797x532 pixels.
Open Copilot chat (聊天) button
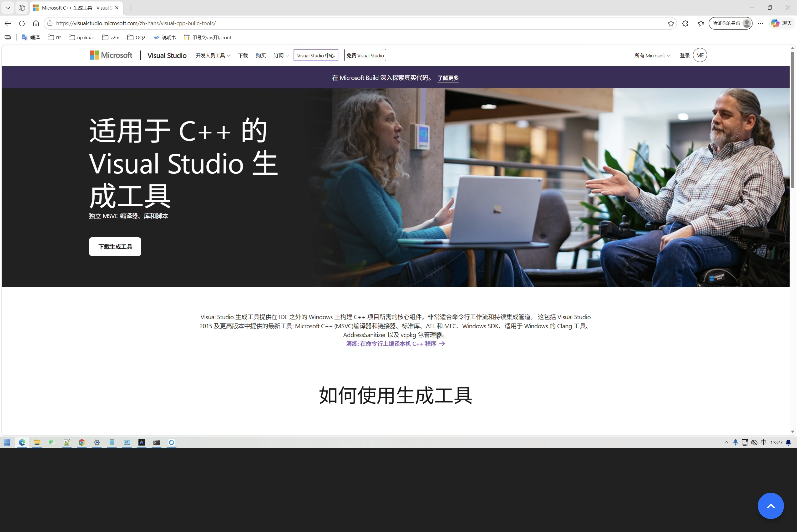[781, 23]
